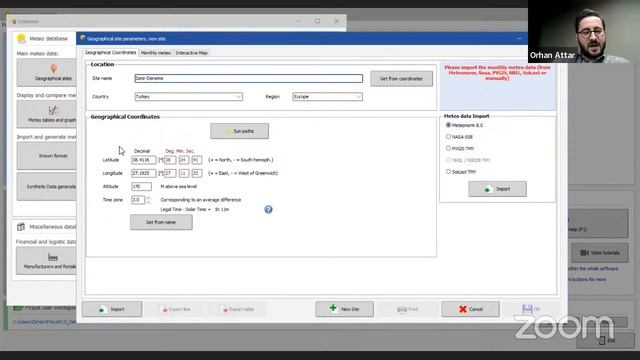The height and width of the screenshot is (360, 640).
Task: Minimize the Geographical site parameters dialog
Action: [x=519, y=38]
